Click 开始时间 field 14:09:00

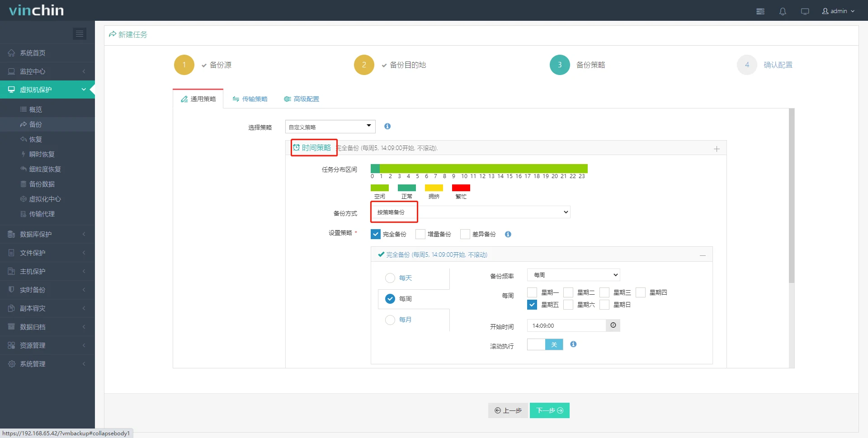click(x=566, y=325)
